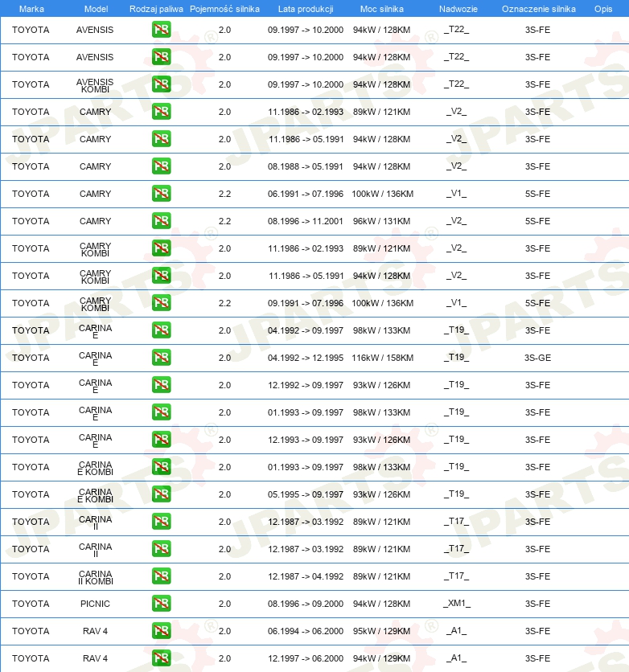Click fuel icon in CARINA II KOMBI row
The image size is (629, 672).
161,576
